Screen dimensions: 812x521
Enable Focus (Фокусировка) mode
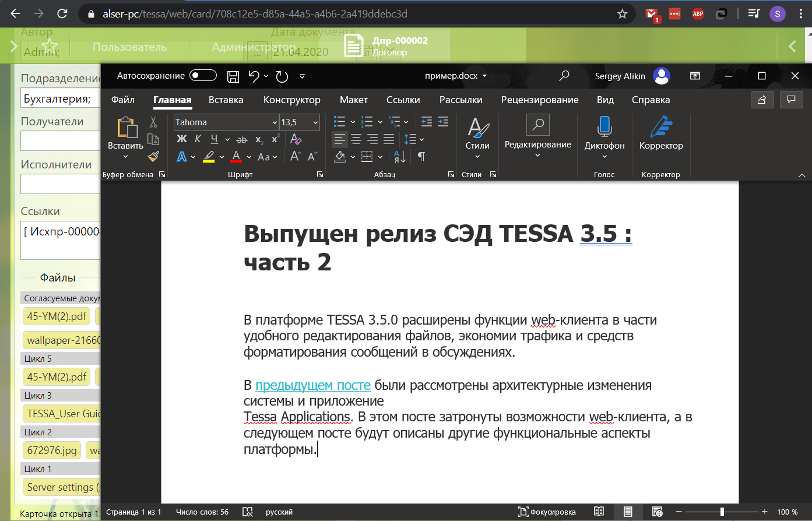click(x=547, y=512)
